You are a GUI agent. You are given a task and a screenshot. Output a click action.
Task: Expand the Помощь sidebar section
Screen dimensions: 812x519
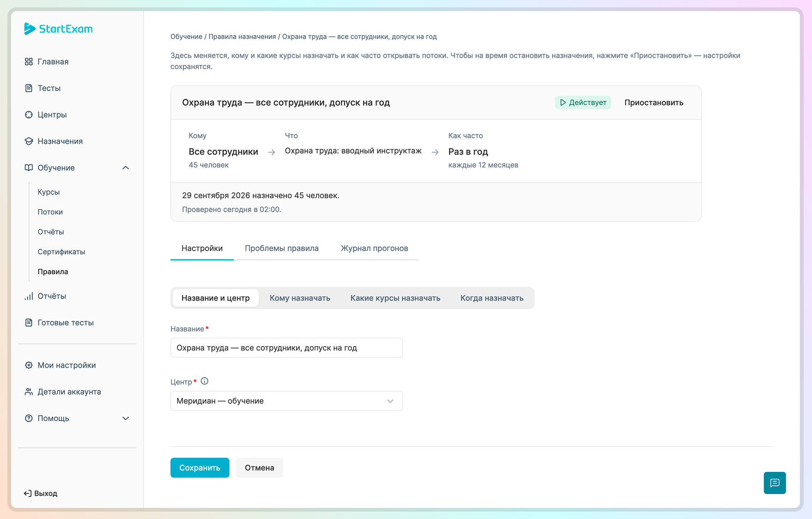pyautogui.click(x=125, y=418)
